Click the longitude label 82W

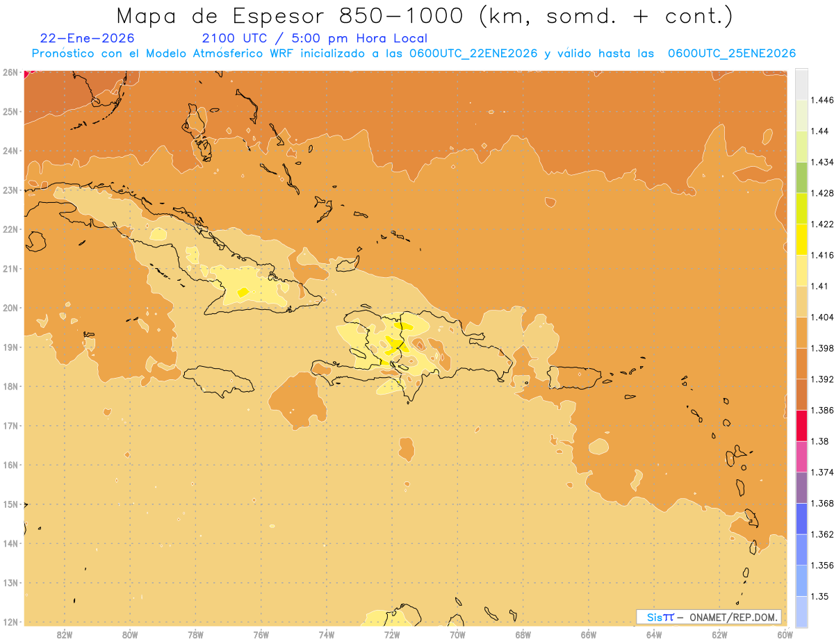pyautogui.click(x=64, y=634)
